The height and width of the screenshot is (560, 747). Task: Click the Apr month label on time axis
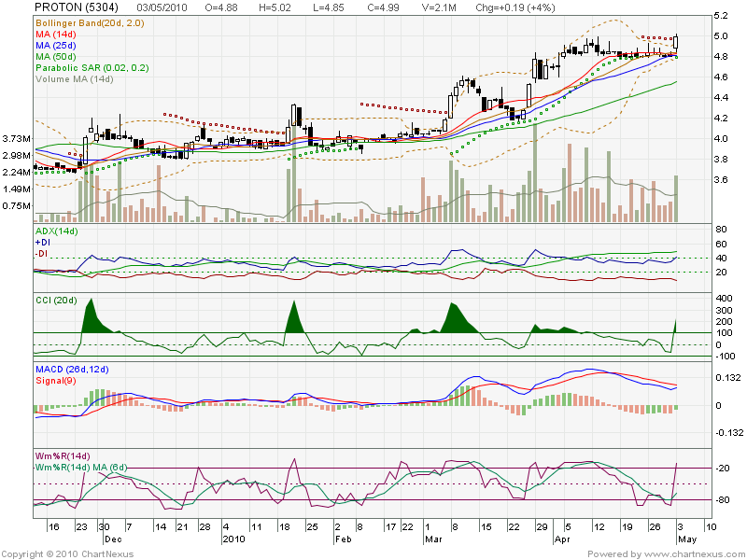pos(563,539)
